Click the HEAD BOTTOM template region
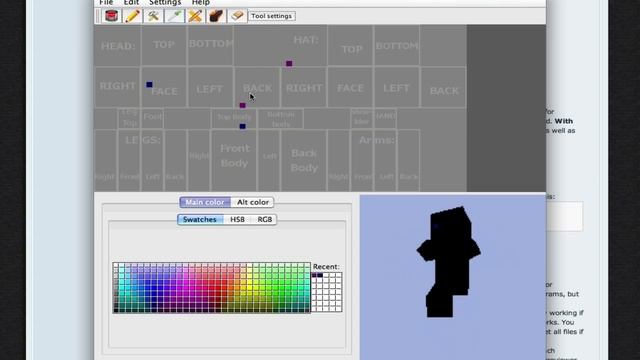 click(211, 45)
